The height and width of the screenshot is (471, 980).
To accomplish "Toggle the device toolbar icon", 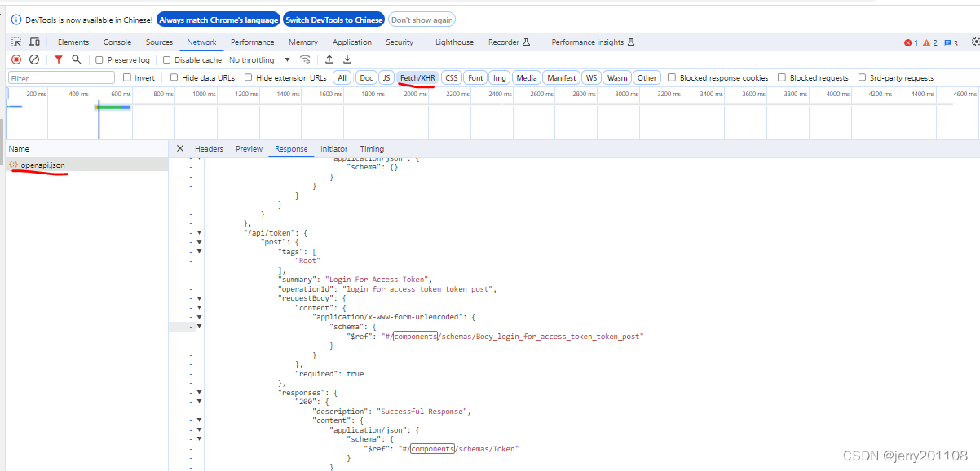I will (33, 42).
